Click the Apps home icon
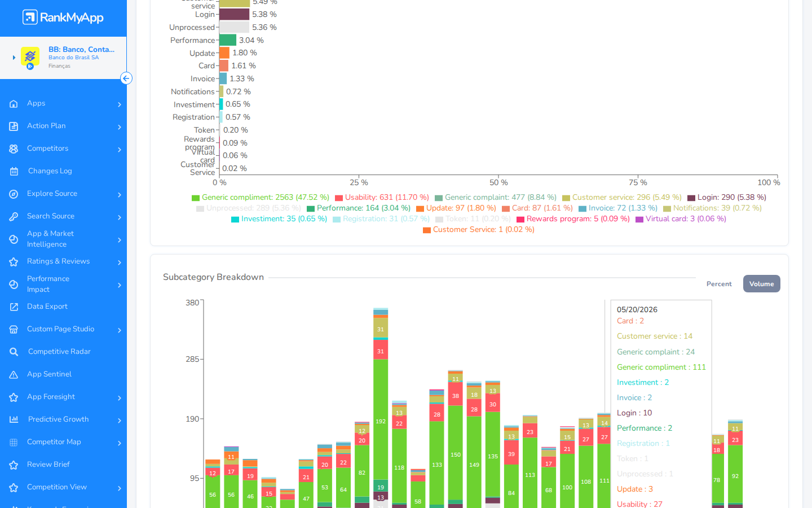This screenshot has height=508, width=812. [14, 104]
